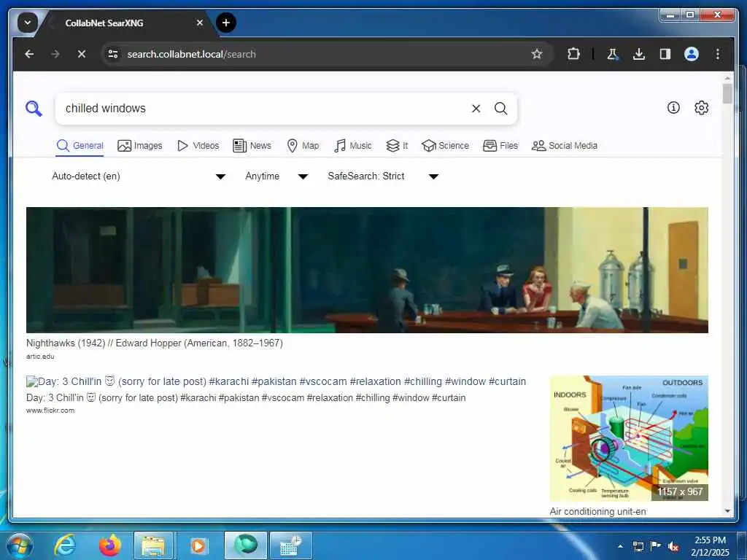Click the scrollbar down arrow
The image size is (747, 560).
pyautogui.click(x=727, y=511)
